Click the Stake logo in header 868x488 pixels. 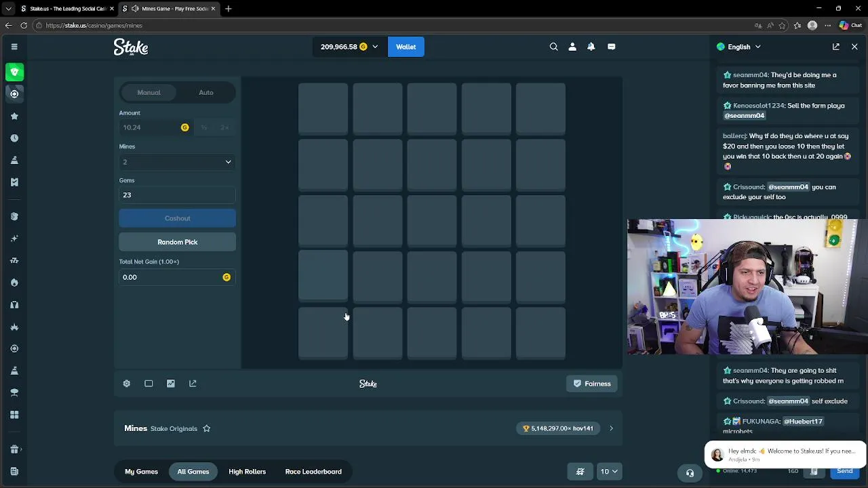131,47
